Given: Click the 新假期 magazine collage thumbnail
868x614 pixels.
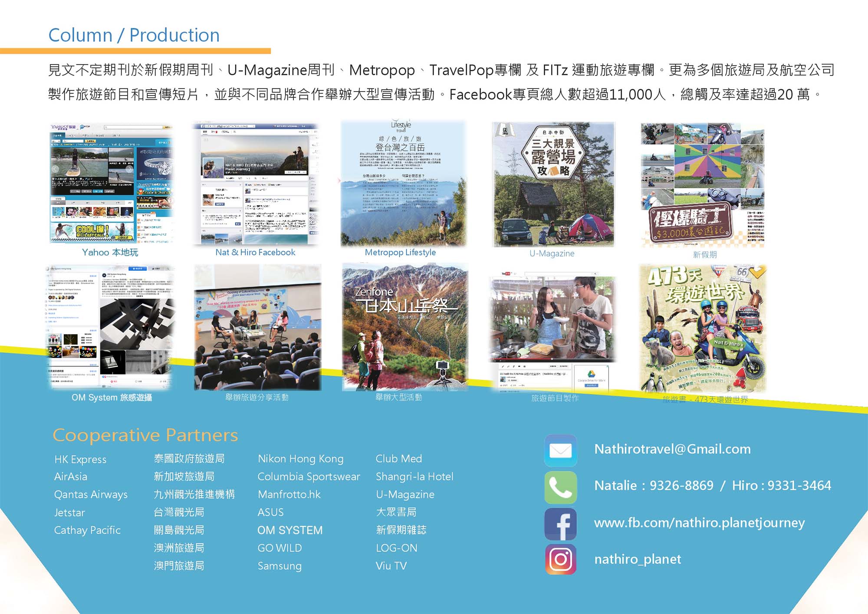Looking at the screenshot, I should pyautogui.click(x=702, y=186).
